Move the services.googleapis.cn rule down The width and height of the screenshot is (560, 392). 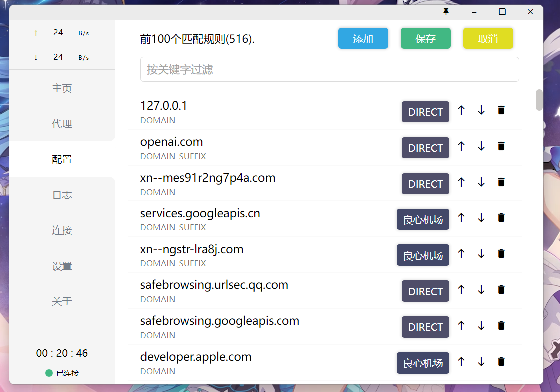click(481, 218)
